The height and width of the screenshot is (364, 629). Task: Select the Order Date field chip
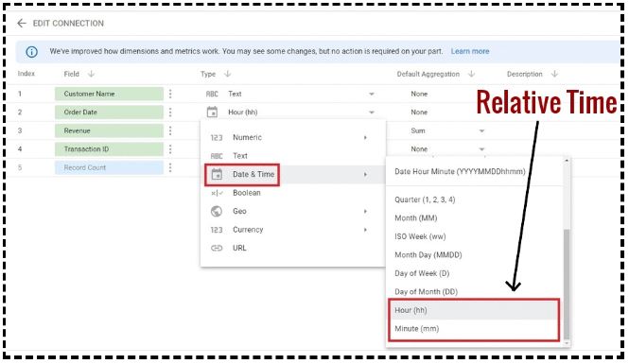pos(109,113)
